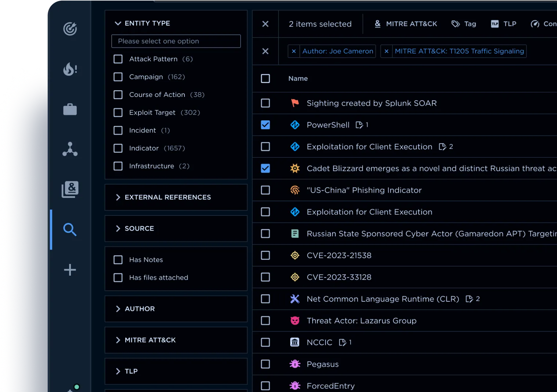Click the bug icon of Pegasus
Screen dimensions: 557x392
295,364
